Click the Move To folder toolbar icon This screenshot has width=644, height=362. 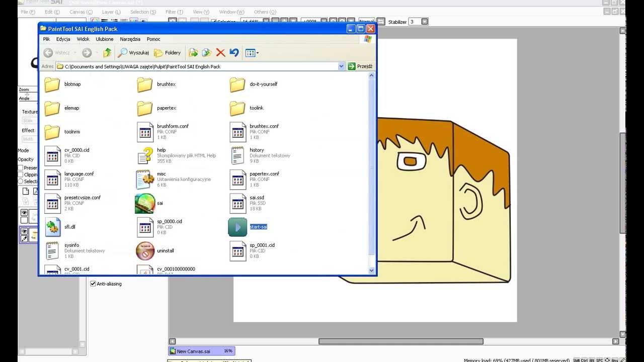[193, 52]
